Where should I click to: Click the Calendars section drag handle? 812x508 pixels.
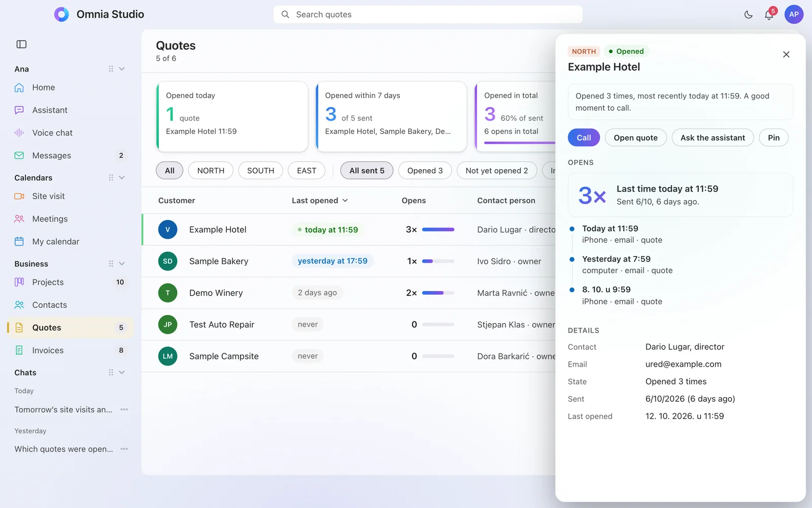[x=111, y=177]
